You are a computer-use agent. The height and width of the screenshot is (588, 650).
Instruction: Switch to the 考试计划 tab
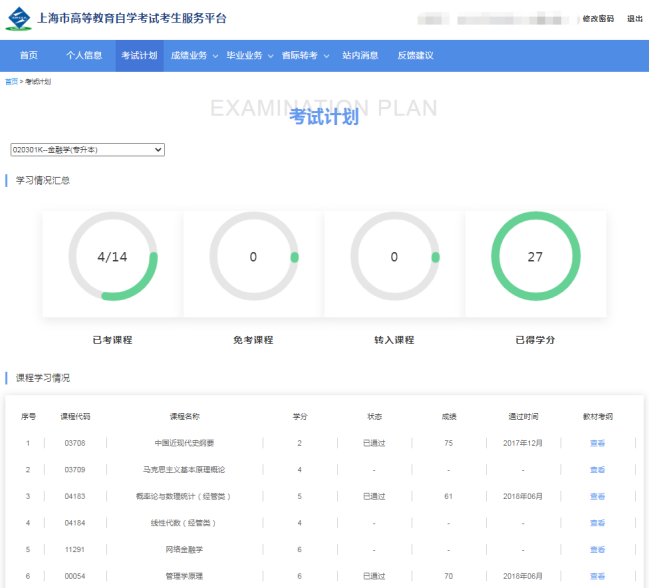tap(139, 56)
